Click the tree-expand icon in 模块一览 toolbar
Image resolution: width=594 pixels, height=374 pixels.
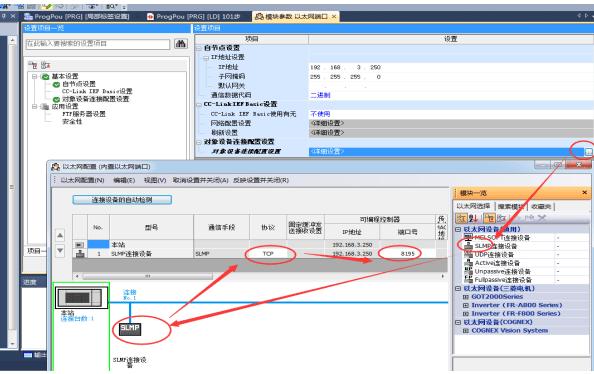point(489,218)
